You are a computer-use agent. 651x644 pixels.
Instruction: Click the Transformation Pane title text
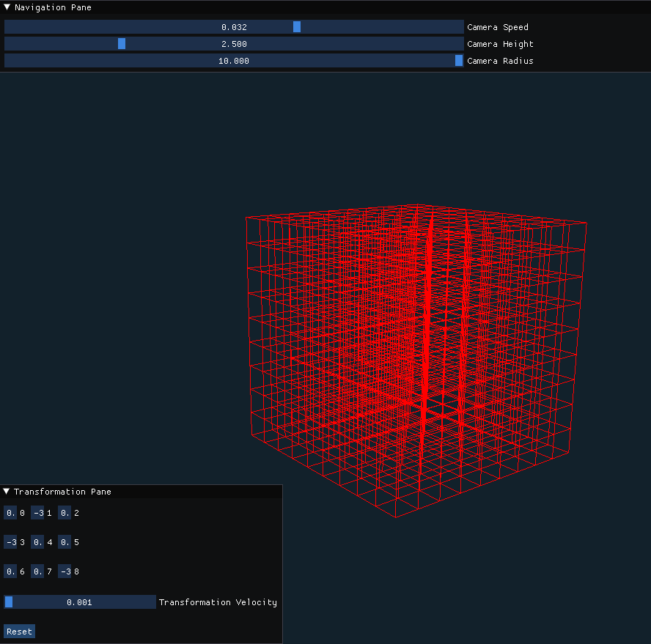click(62, 492)
